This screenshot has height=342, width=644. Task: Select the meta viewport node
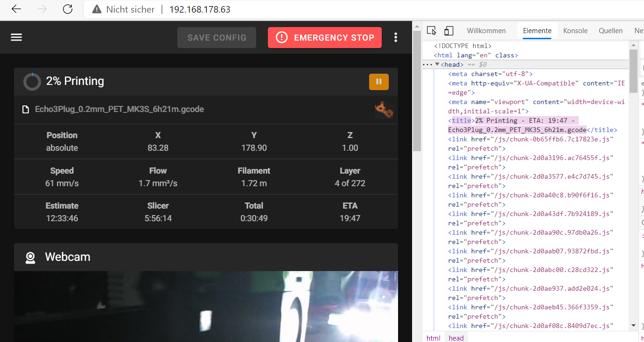point(536,106)
